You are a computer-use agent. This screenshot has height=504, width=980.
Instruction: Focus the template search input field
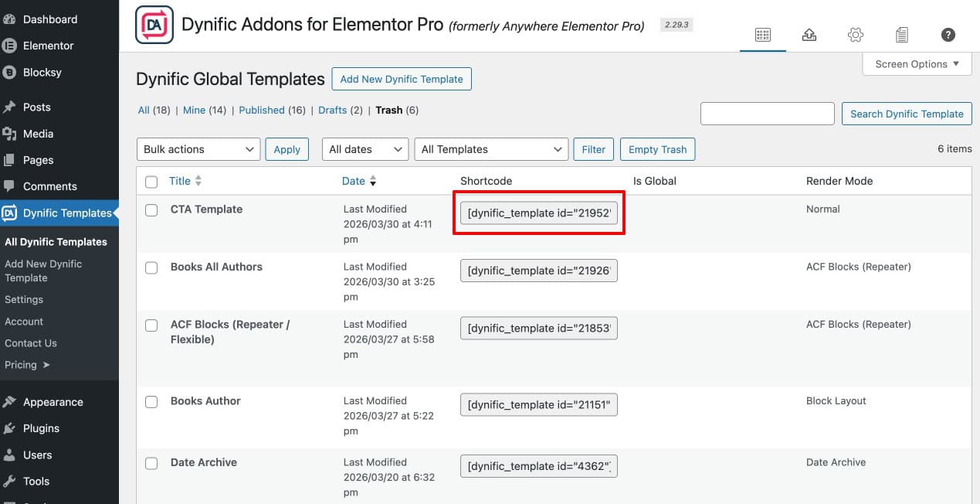click(768, 114)
